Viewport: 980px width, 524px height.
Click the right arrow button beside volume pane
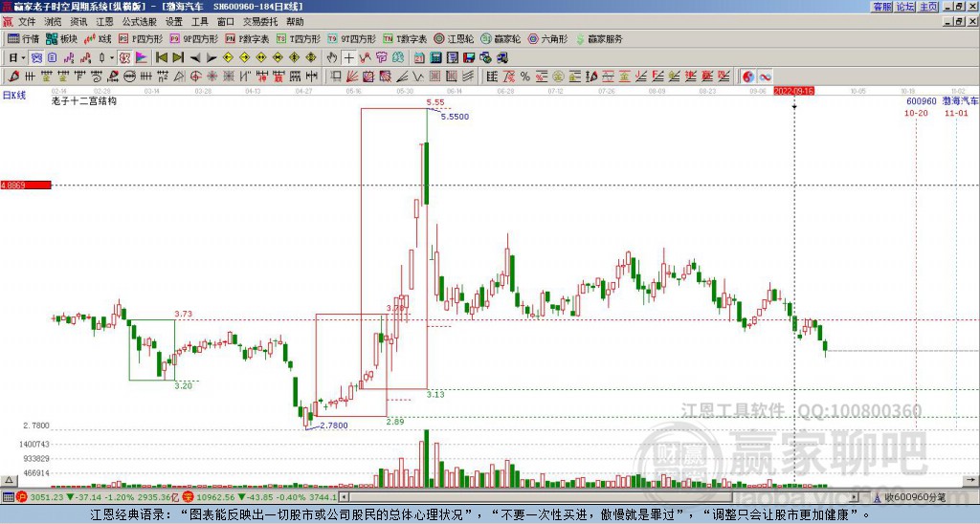pyautogui.click(x=971, y=480)
